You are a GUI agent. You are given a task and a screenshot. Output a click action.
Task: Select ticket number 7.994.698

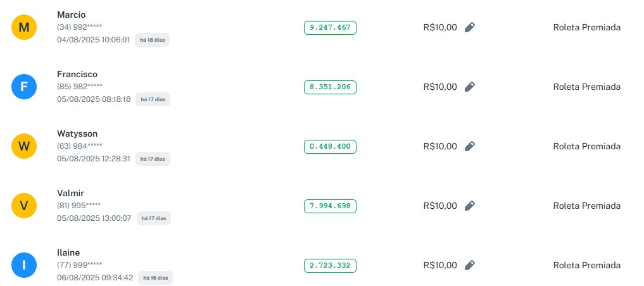(x=330, y=206)
